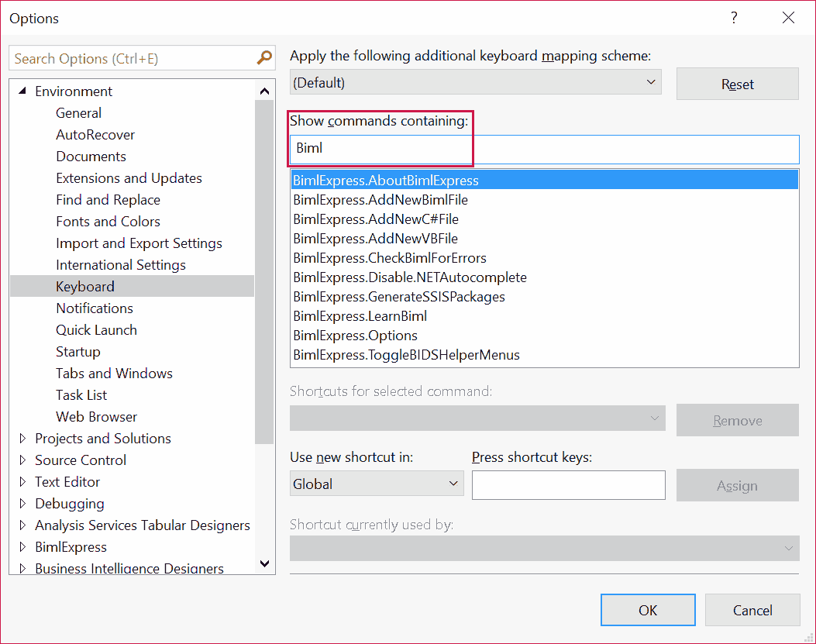Select BimlExpress.GenerateSSISPackages command

tap(398, 297)
